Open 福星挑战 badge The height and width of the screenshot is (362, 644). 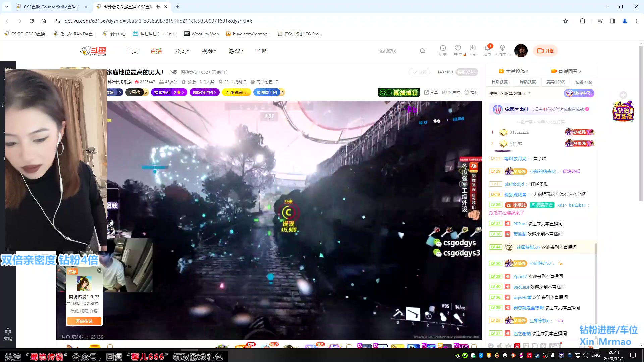(169, 92)
